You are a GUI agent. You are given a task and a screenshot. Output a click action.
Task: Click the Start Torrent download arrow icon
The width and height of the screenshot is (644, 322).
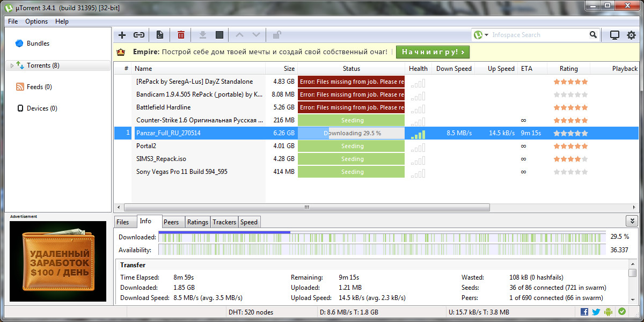[x=203, y=35]
